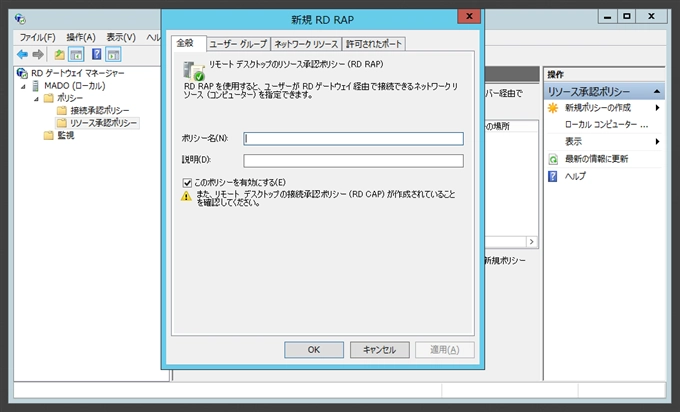Select RD ゲートウェイ マネージャー root node
This screenshot has width=680, height=412.
[x=78, y=73]
